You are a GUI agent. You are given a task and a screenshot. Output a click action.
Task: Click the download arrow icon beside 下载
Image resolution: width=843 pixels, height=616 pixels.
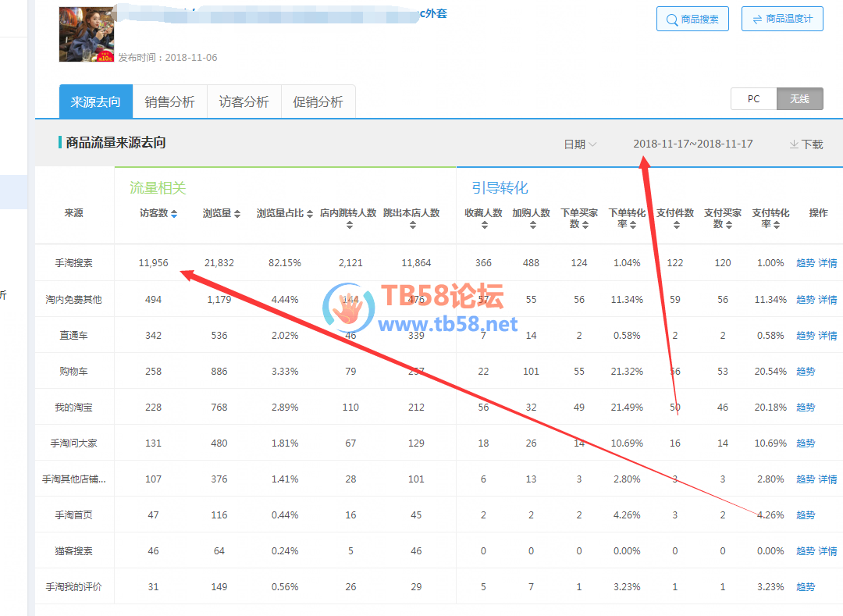point(794,144)
